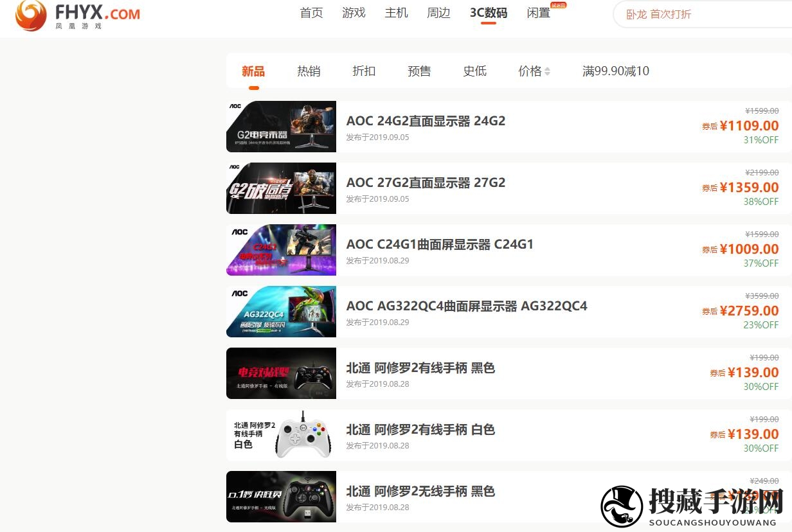Click the ¥1359.00 price
This screenshot has height=532, width=792.
click(x=749, y=188)
